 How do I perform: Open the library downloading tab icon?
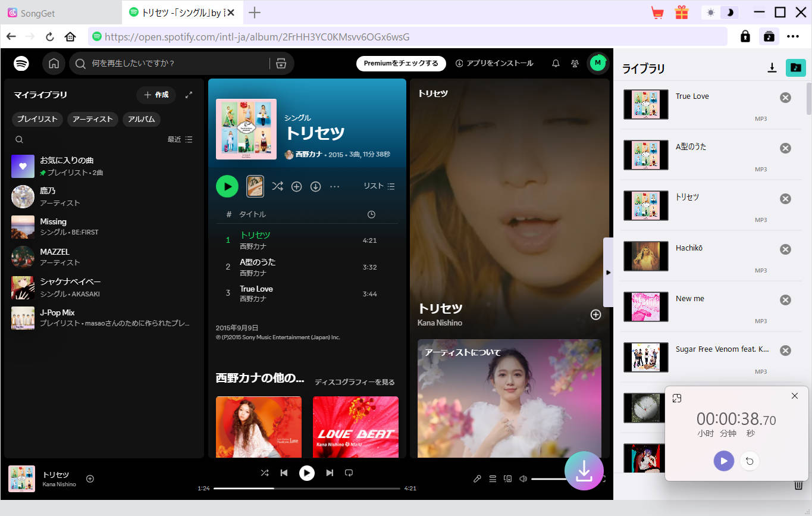[772, 68]
